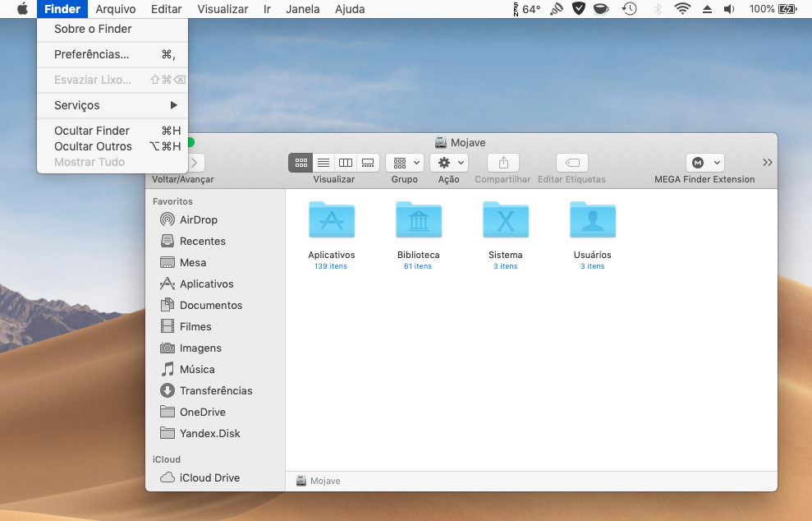Open the MEGA Finder Extension dropdown

click(x=704, y=163)
